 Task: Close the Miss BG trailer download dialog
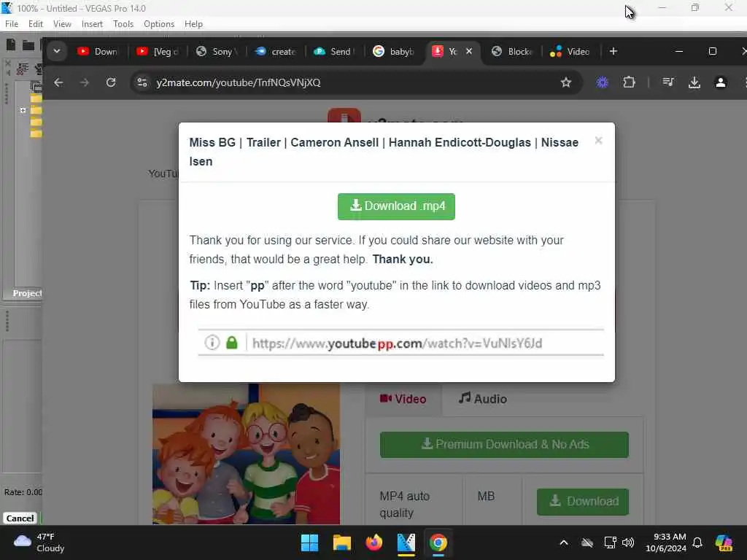[598, 141]
